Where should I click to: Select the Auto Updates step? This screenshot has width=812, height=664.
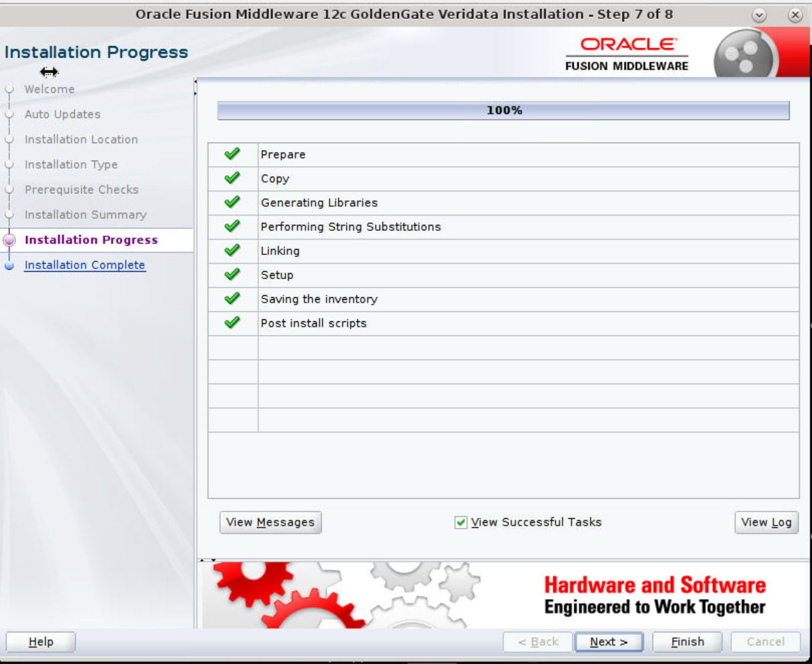pyautogui.click(x=62, y=114)
